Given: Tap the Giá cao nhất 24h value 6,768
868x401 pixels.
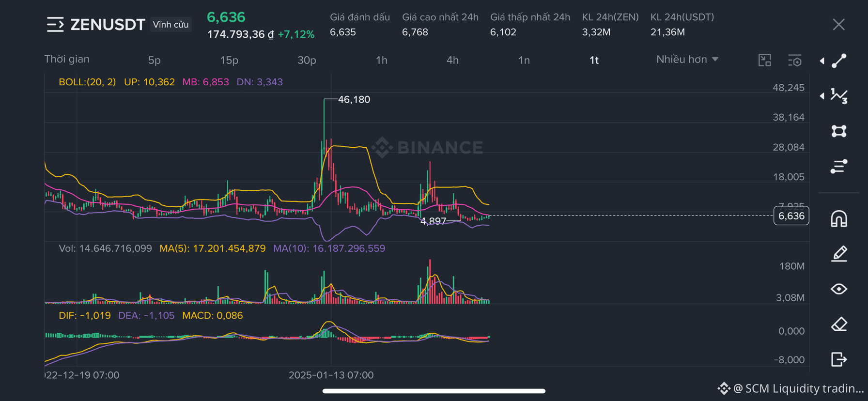Looking at the screenshot, I should pyautogui.click(x=415, y=32).
